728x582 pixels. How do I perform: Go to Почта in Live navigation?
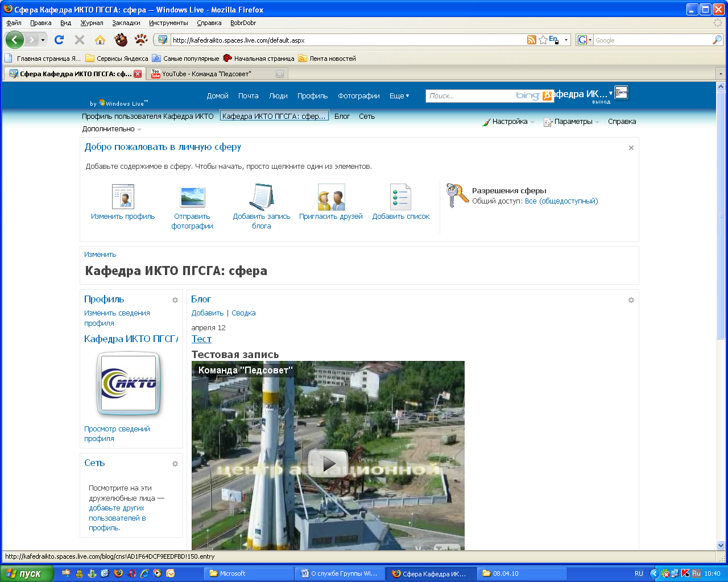pyautogui.click(x=248, y=96)
